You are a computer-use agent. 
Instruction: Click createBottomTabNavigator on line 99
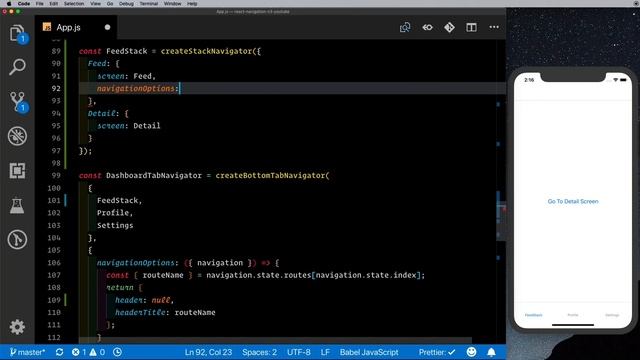pyautogui.click(x=270, y=176)
